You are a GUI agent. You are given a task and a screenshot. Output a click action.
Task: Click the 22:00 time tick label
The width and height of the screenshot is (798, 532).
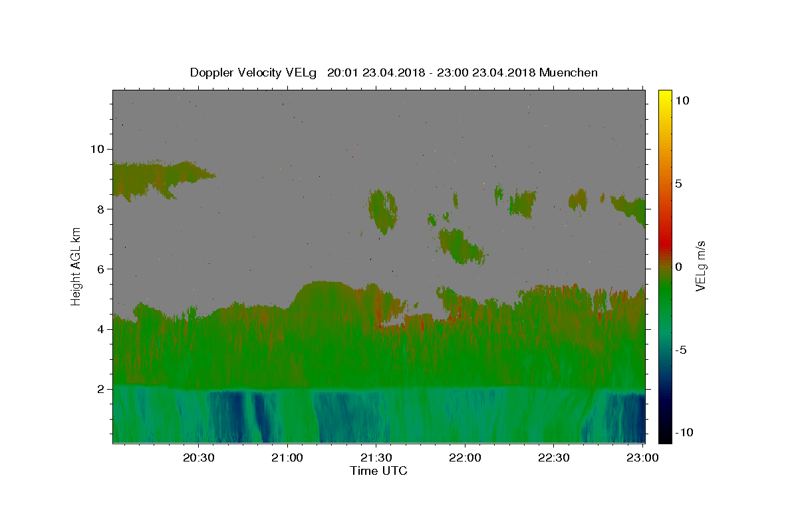464,458
